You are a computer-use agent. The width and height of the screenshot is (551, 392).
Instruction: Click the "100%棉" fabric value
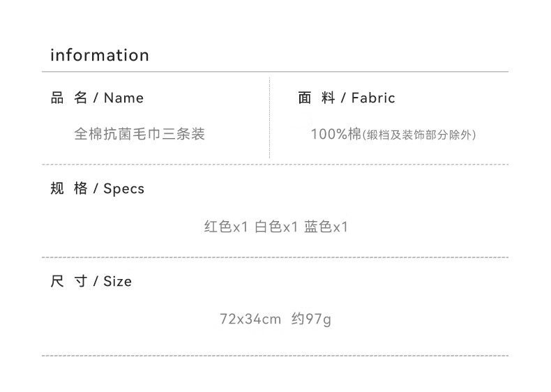click(335, 134)
